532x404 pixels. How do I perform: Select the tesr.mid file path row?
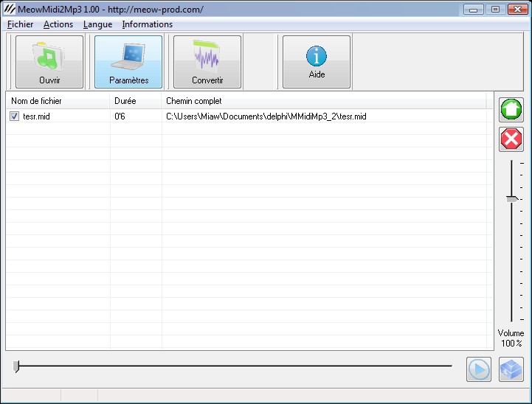coord(266,116)
